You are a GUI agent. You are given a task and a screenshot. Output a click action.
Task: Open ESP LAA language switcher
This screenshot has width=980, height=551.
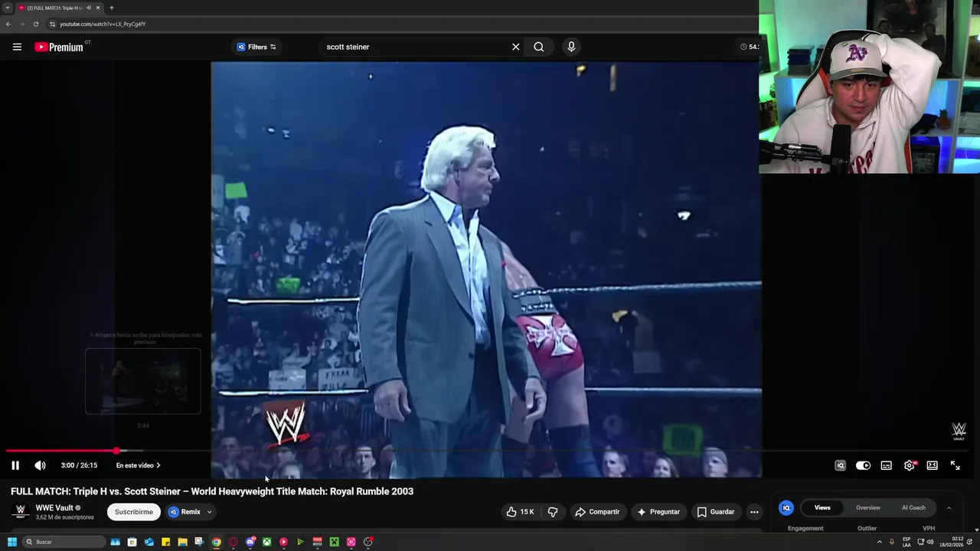pyautogui.click(x=906, y=542)
